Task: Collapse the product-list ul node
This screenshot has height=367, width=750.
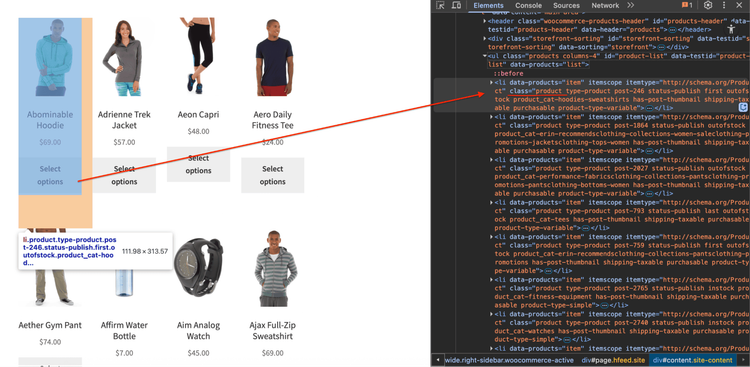Action: (485, 56)
